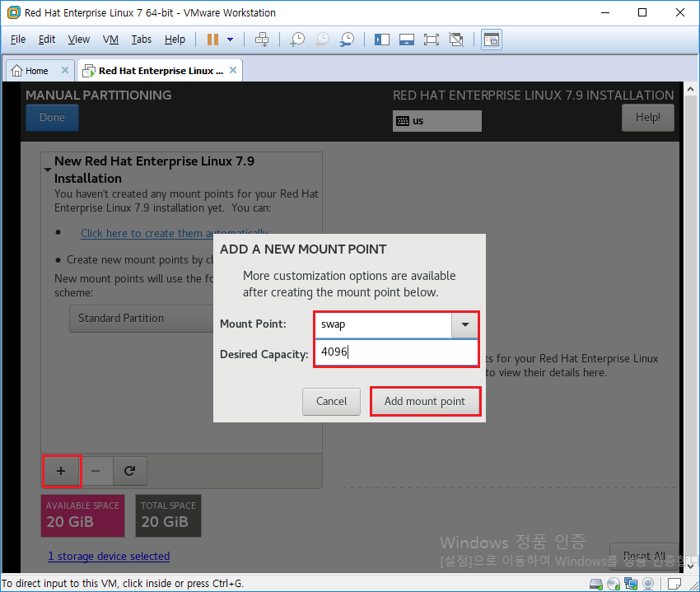Close the Red Hat Enterprise Linux tab
This screenshot has width=700, height=592.
pyautogui.click(x=233, y=70)
